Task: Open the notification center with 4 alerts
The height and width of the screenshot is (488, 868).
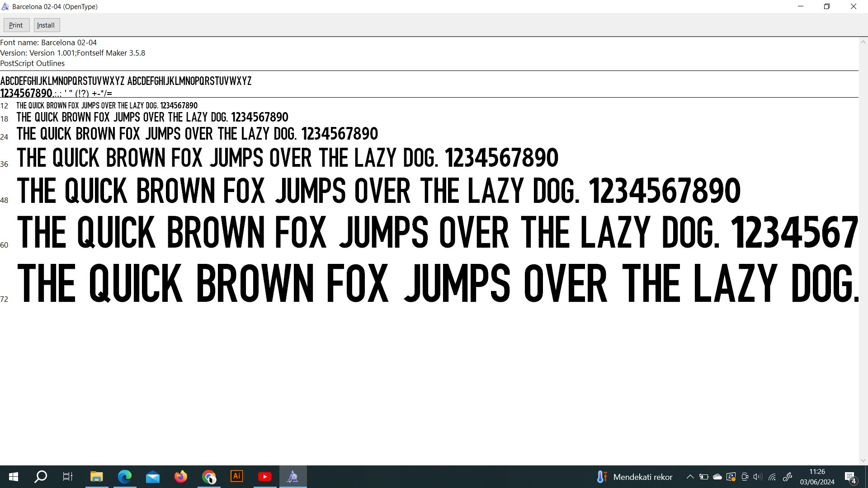Action: (850, 477)
